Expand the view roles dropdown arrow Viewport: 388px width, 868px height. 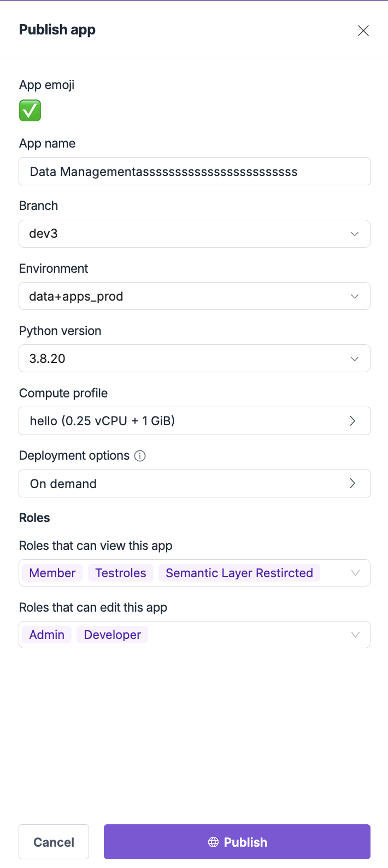[355, 573]
